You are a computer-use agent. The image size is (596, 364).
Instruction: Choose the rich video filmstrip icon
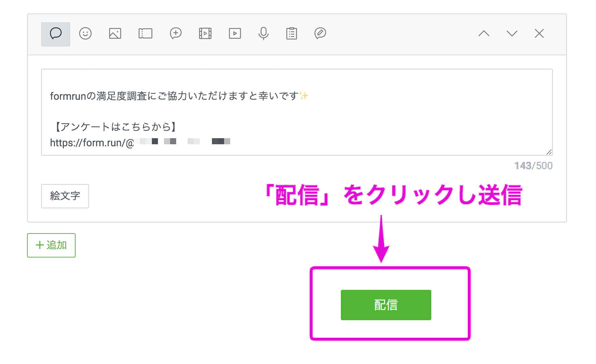pos(205,34)
